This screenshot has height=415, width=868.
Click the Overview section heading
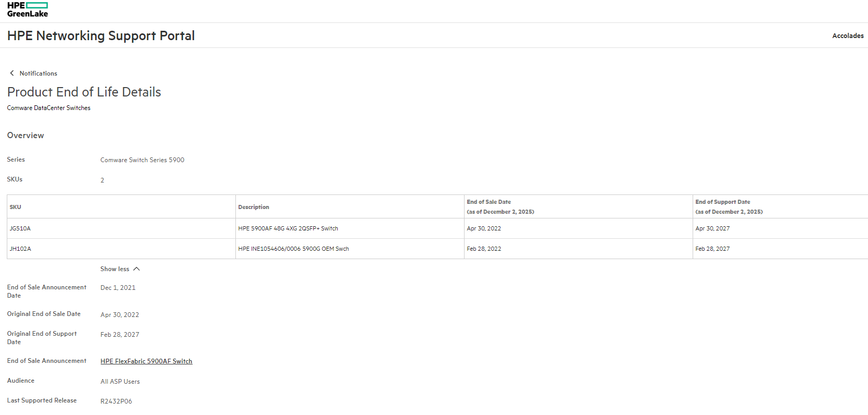tap(26, 136)
